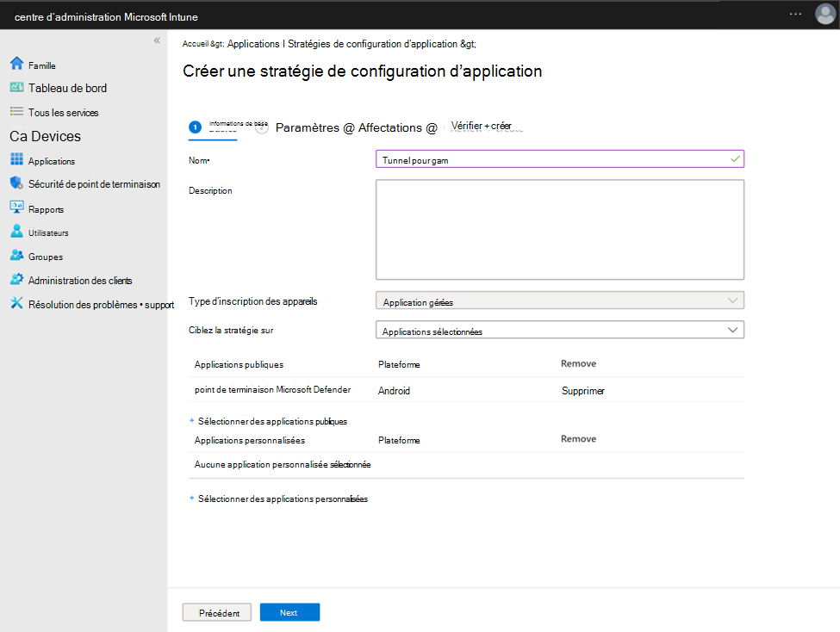Select Informations de base tab

[x=238, y=124]
